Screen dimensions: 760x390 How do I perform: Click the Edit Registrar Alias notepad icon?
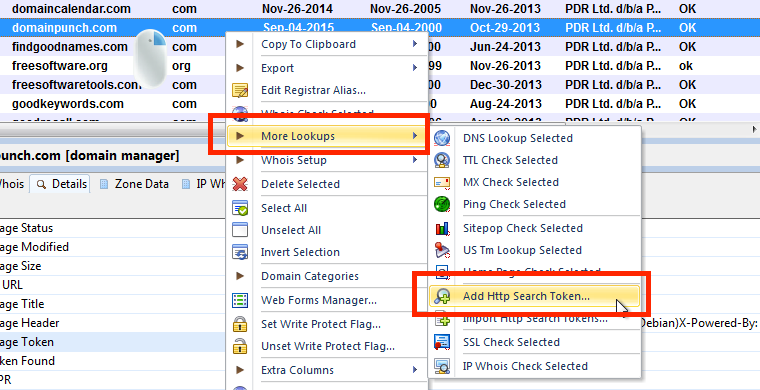pyautogui.click(x=240, y=91)
